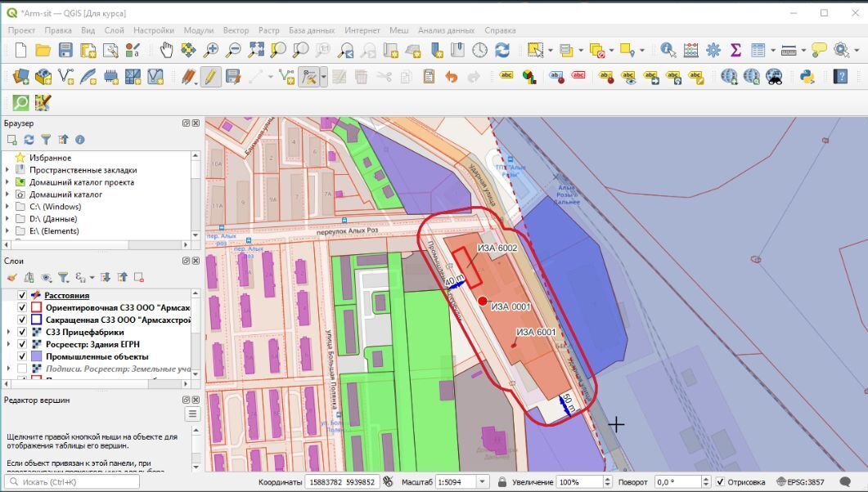The height and width of the screenshot is (492, 868).
Task: Expand the Росреестр: Здания ЕГРН layer
Action: pyautogui.click(x=8, y=344)
